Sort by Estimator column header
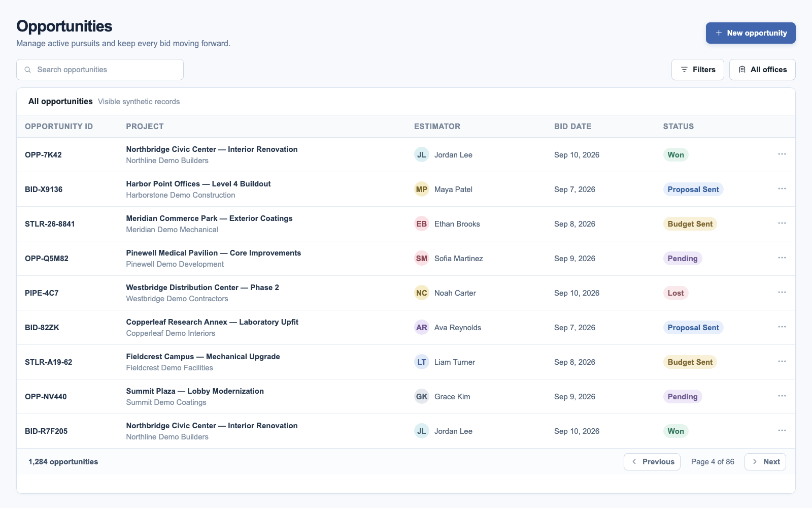Image resolution: width=812 pixels, height=508 pixels. [x=437, y=126]
